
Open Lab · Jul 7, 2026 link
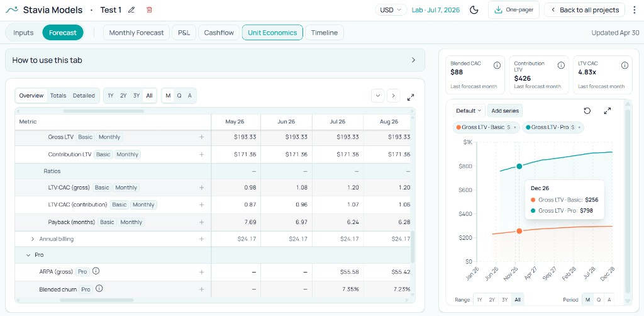pos(436,10)
